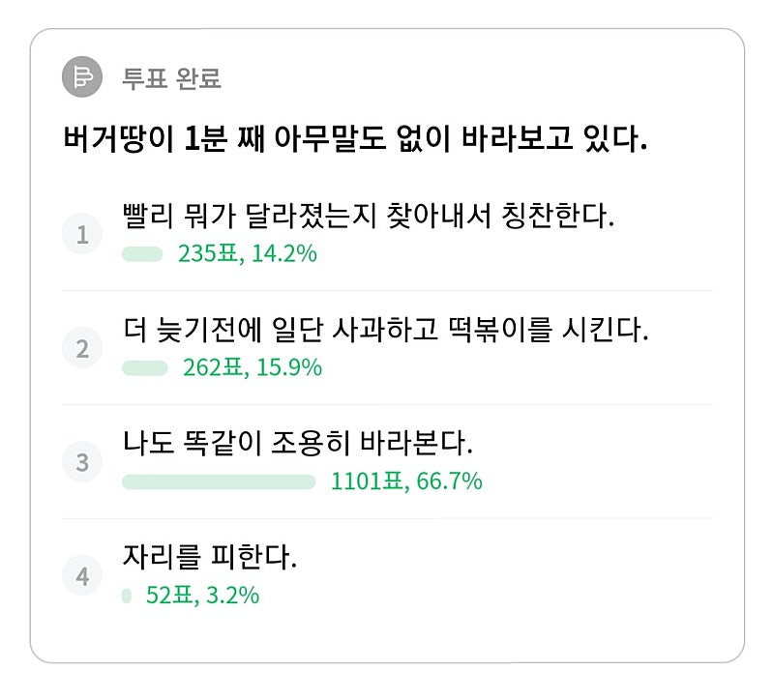Click the divider line between options 1 and 2
Screen dimensions: 774x700
click(x=387, y=291)
